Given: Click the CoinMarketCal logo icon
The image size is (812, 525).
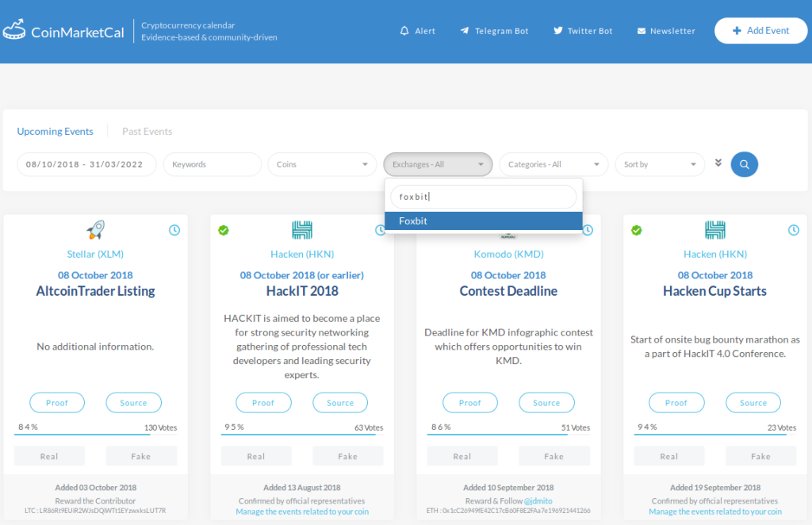Looking at the screenshot, I should [14, 29].
